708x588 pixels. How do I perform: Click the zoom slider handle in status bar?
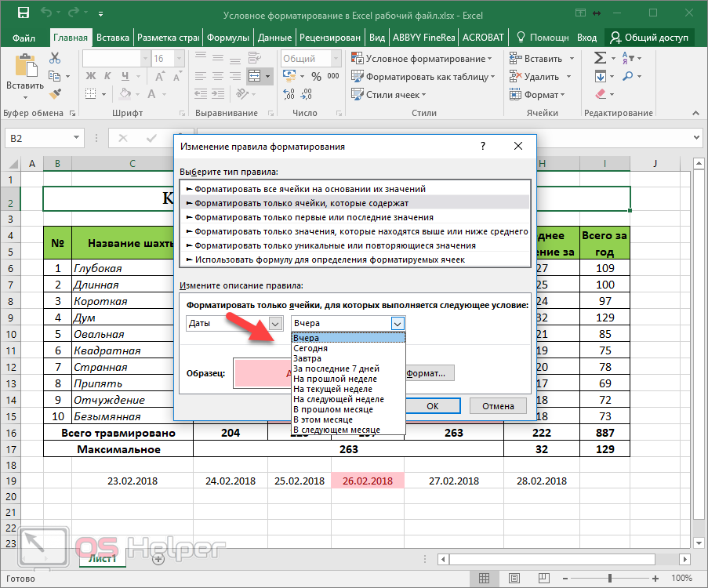click(x=610, y=578)
